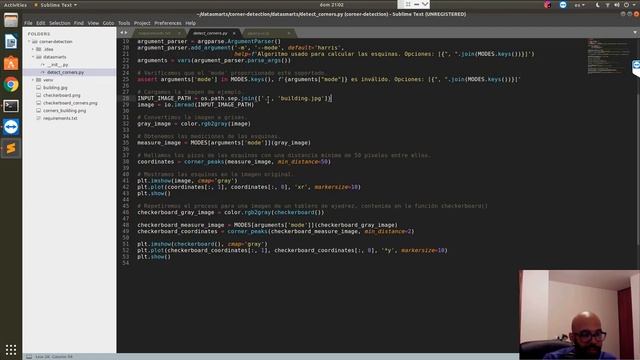The image size is (640, 360).
Task: Open checkerboard_corners.png in the sidebar
Action: point(70,103)
